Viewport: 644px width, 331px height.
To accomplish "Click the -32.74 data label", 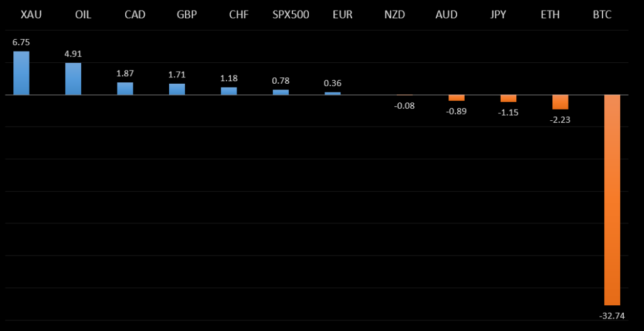I will pos(612,315).
